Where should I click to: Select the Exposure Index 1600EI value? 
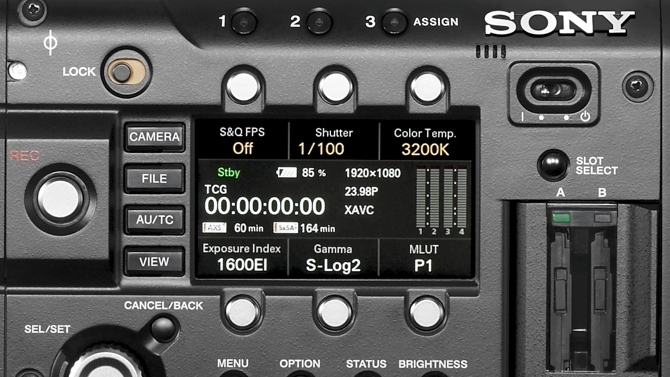pyautogui.click(x=242, y=265)
